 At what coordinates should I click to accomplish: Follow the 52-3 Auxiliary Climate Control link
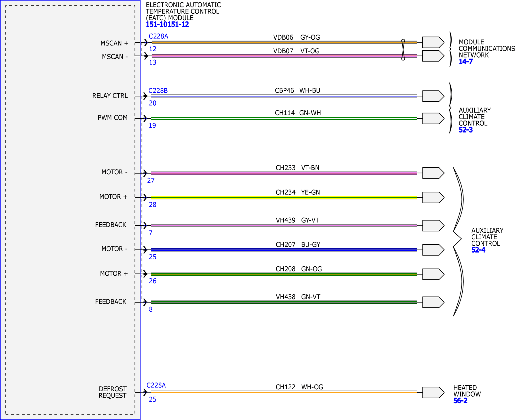click(x=466, y=130)
